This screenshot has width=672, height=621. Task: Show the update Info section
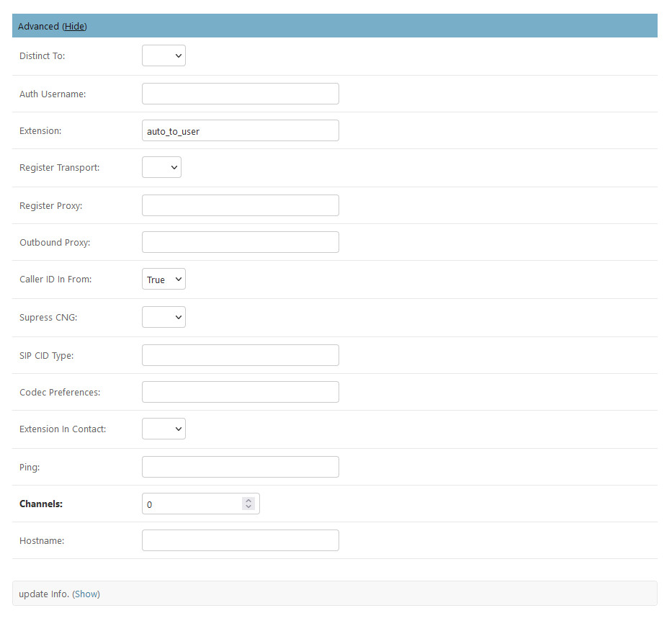[86, 594]
